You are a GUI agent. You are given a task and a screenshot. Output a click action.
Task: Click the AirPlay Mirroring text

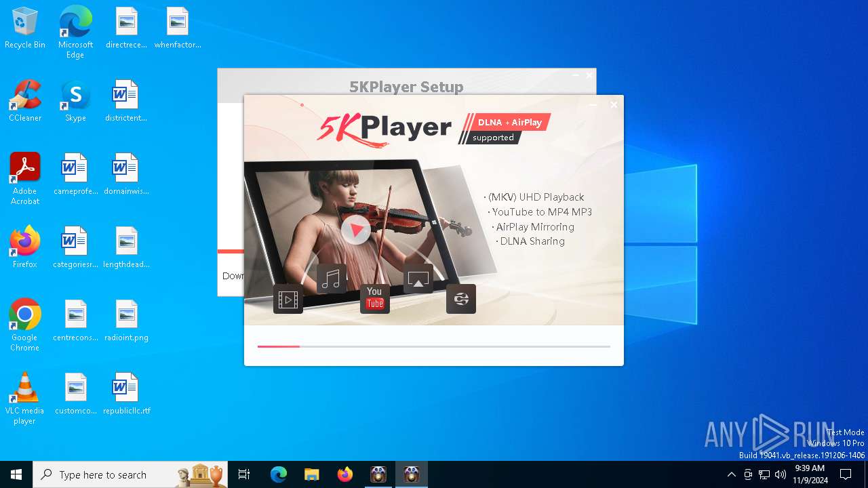[535, 227]
